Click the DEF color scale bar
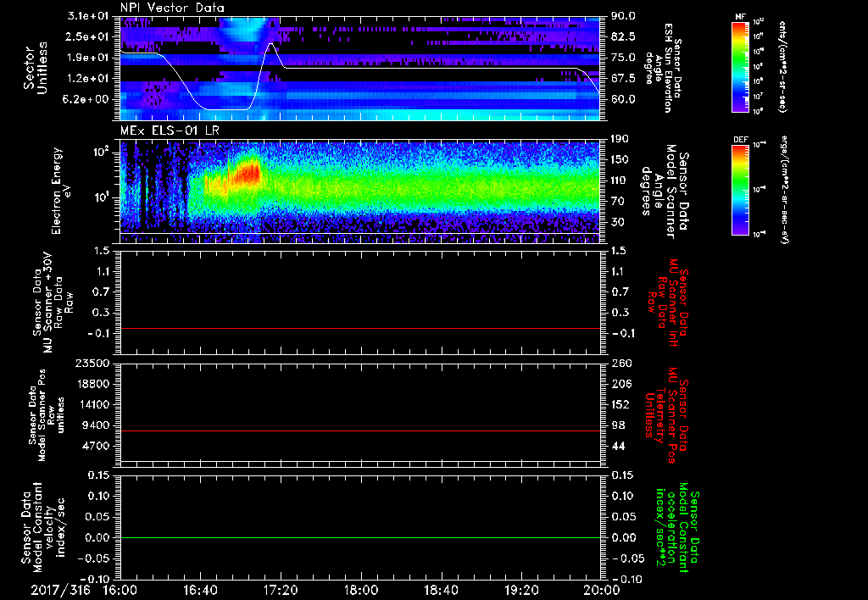 [740, 190]
